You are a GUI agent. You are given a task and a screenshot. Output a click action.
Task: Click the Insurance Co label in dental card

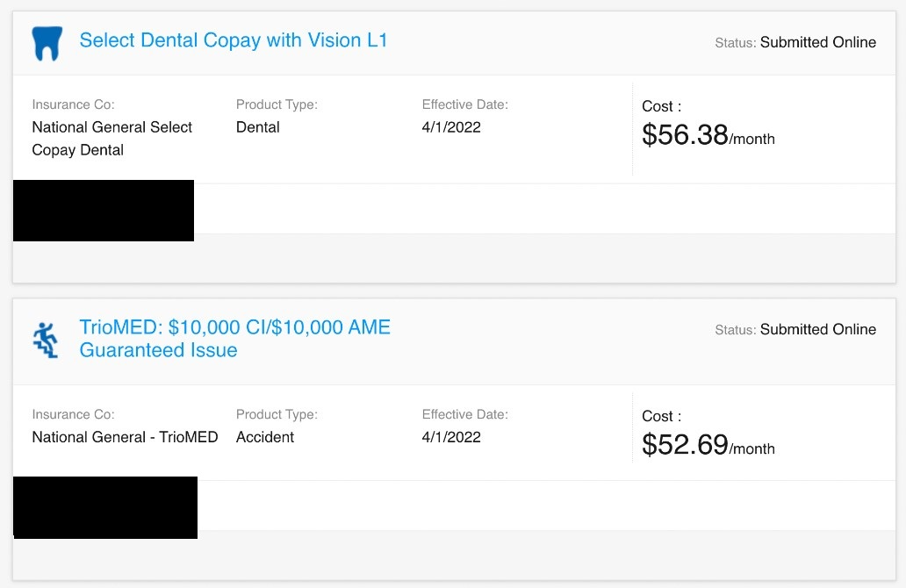(73, 104)
